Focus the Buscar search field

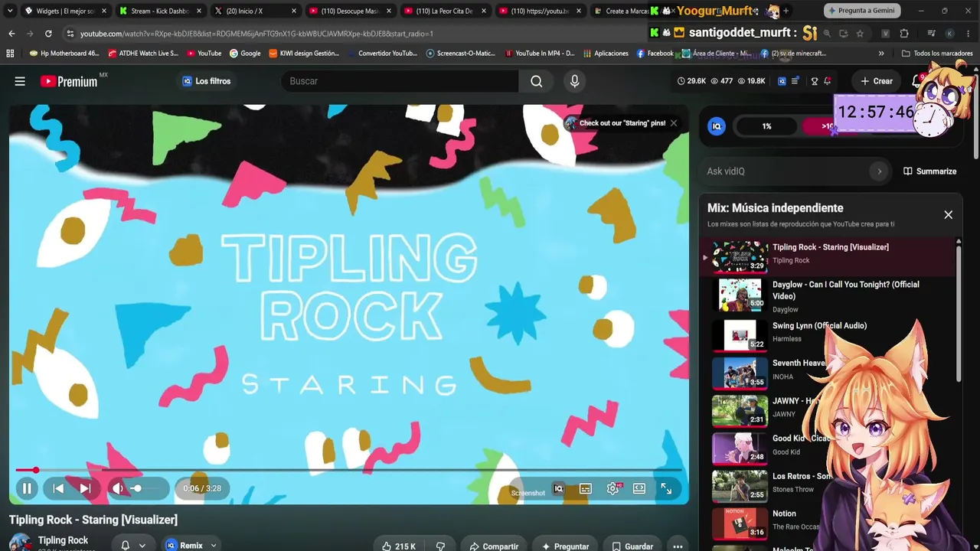[400, 81]
